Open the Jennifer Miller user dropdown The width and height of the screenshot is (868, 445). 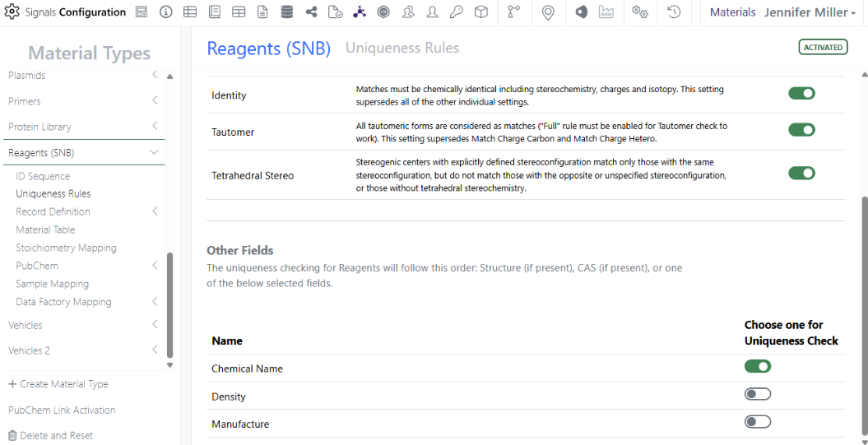(x=809, y=12)
